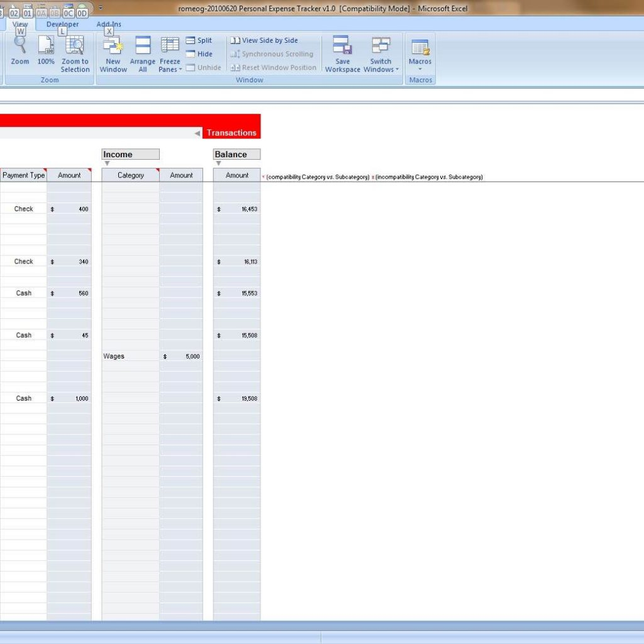Select the 19,508 balance cell
This screenshot has height=644, width=644.
(237, 399)
